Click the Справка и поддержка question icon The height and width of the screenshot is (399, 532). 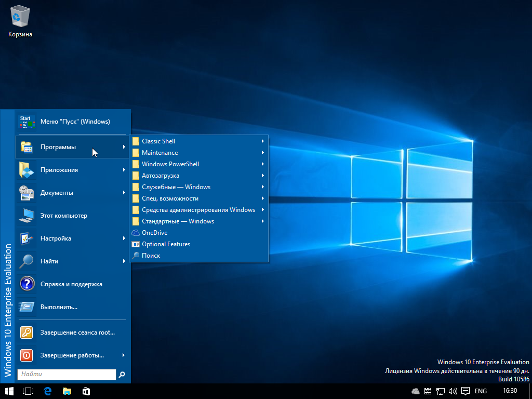click(x=27, y=284)
